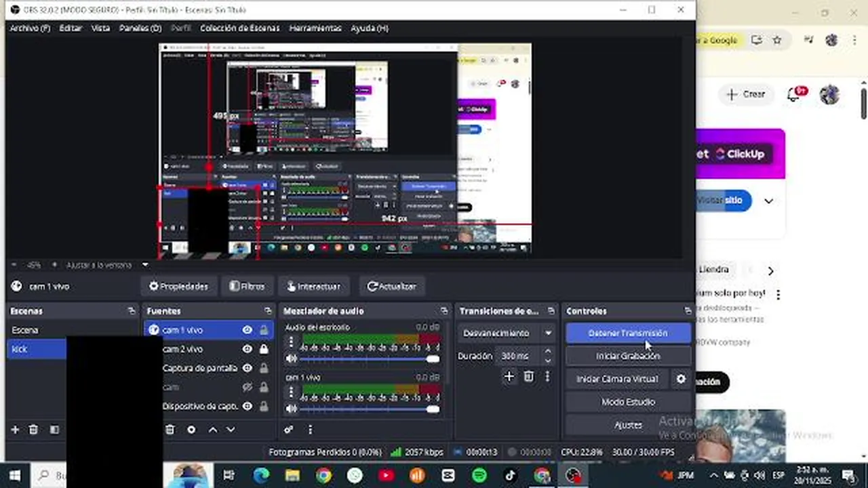Viewport: 868px width, 488px height.
Task: Open audio mixer menu dots
Action: tap(311, 430)
